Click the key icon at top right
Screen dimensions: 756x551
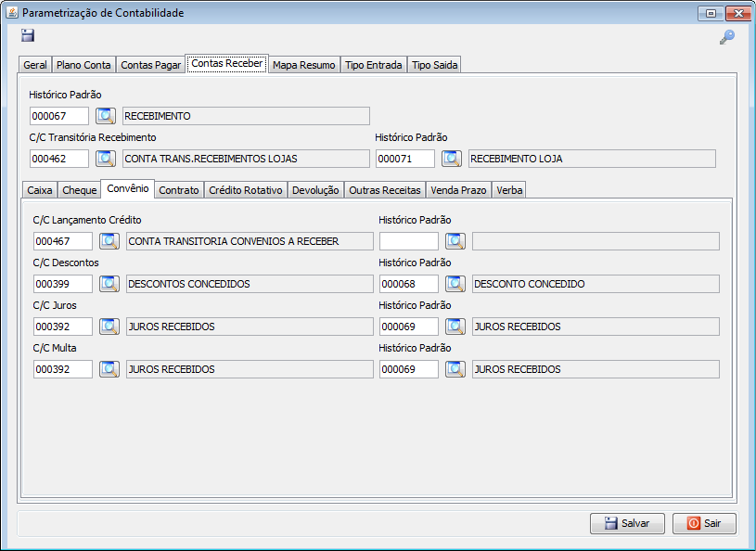(x=727, y=37)
